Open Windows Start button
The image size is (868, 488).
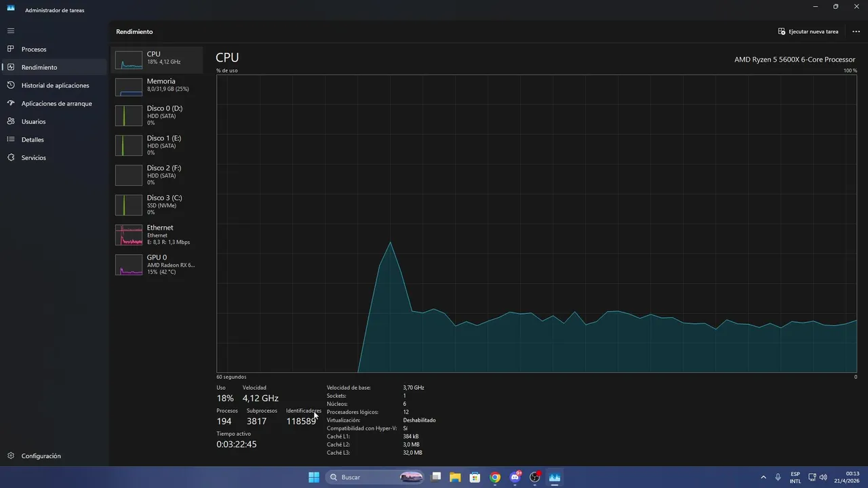click(314, 477)
